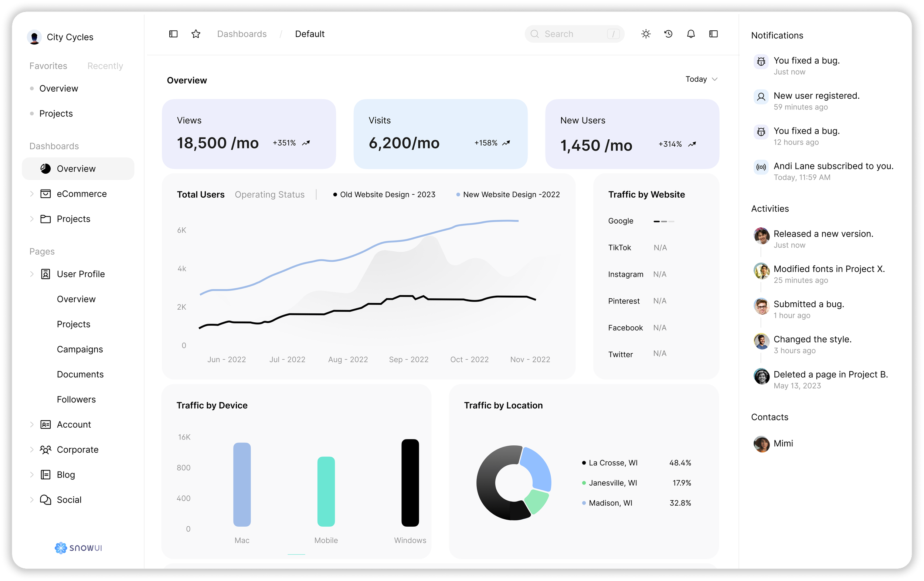The width and height of the screenshot is (924, 581).
Task: Click the Corporate people icon
Action: [x=46, y=449]
